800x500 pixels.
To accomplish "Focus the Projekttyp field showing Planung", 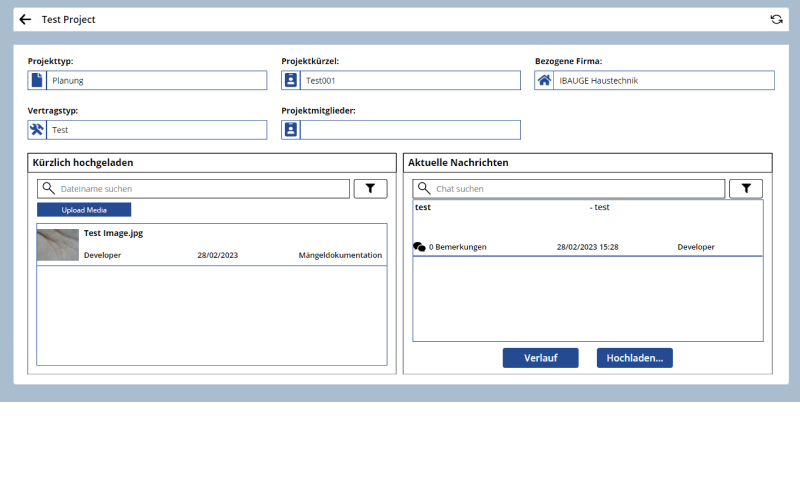I will click(157, 80).
